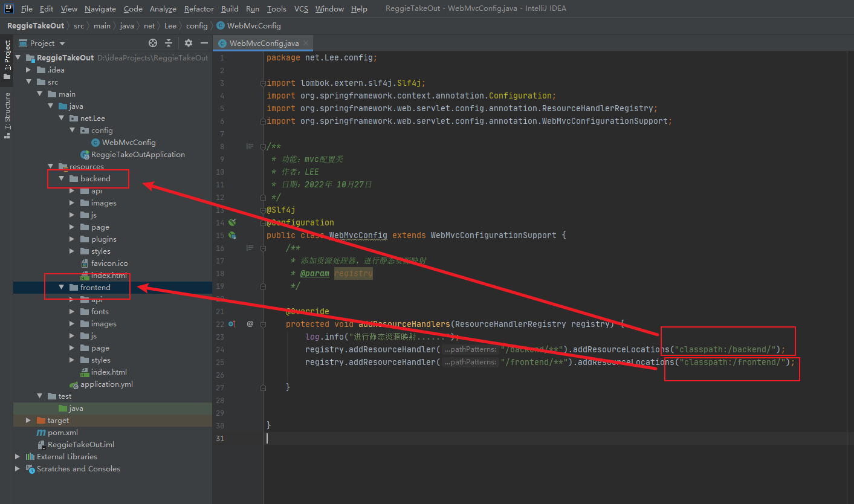Image resolution: width=854 pixels, height=504 pixels.
Task: Click the collapse all icon in Project panel
Action: pyautogui.click(x=169, y=43)
